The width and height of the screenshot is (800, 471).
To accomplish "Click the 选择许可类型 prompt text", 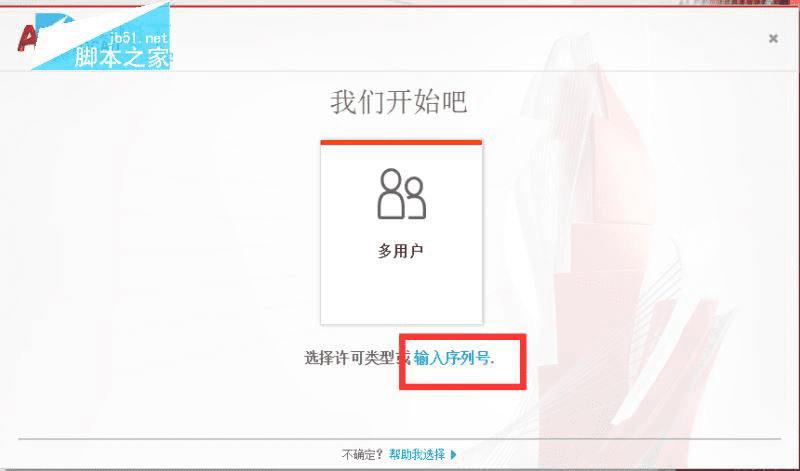I will tap(351, 358).
